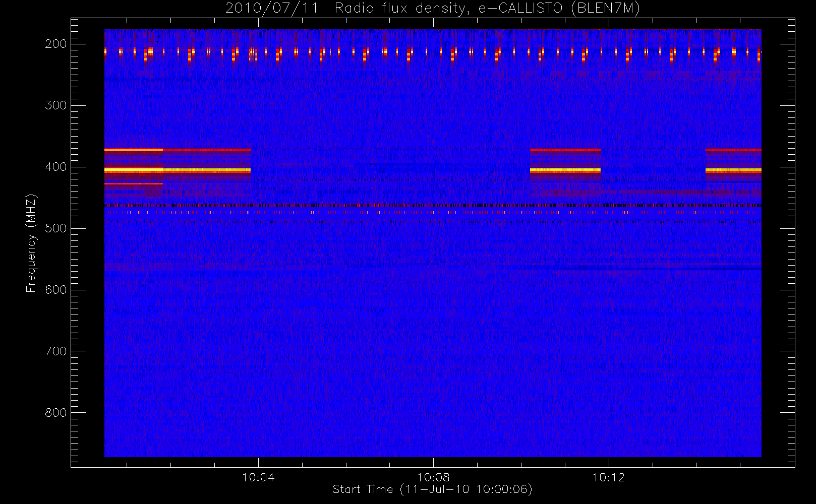
Task: Click the plot title '2010/07/11 Radio flux density, e-CALLISTO (BLEN7M)'
Action: [433, 9]
